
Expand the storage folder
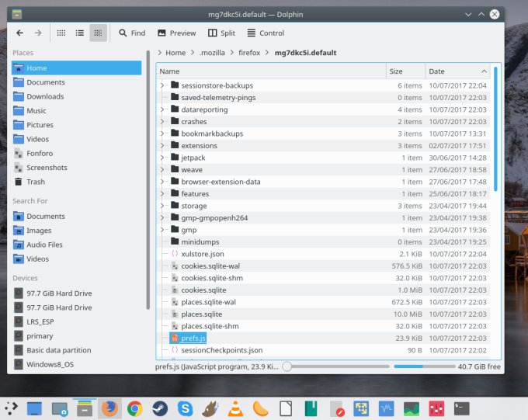coord(162,206)
